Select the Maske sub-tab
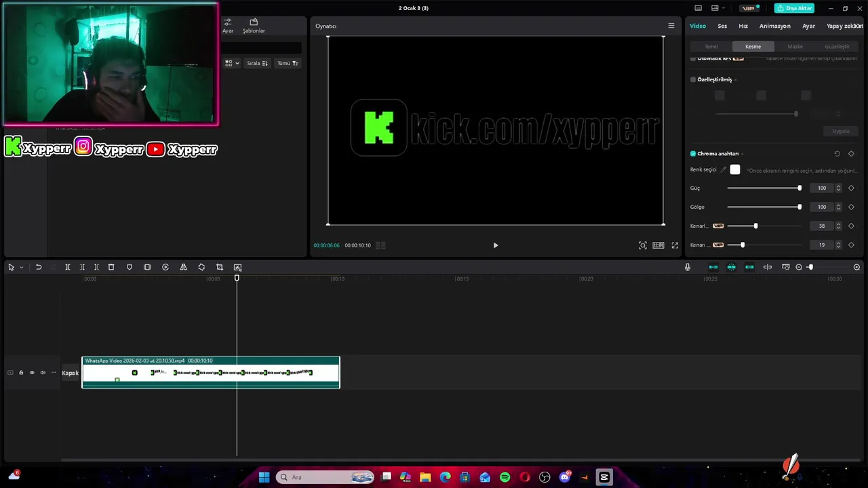 pos(795,47)
